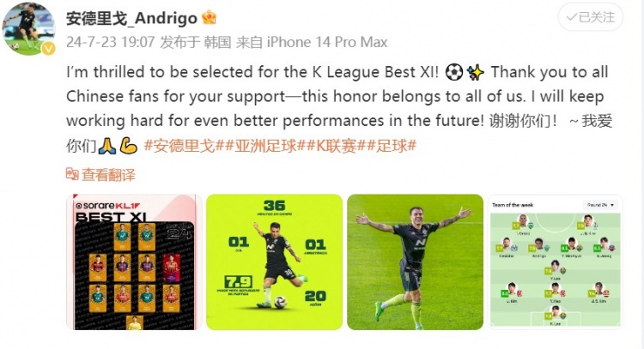Viewport: 644px width, 349px height.
Task: Open the green match stats image
Action: click(x=275, y=262)
